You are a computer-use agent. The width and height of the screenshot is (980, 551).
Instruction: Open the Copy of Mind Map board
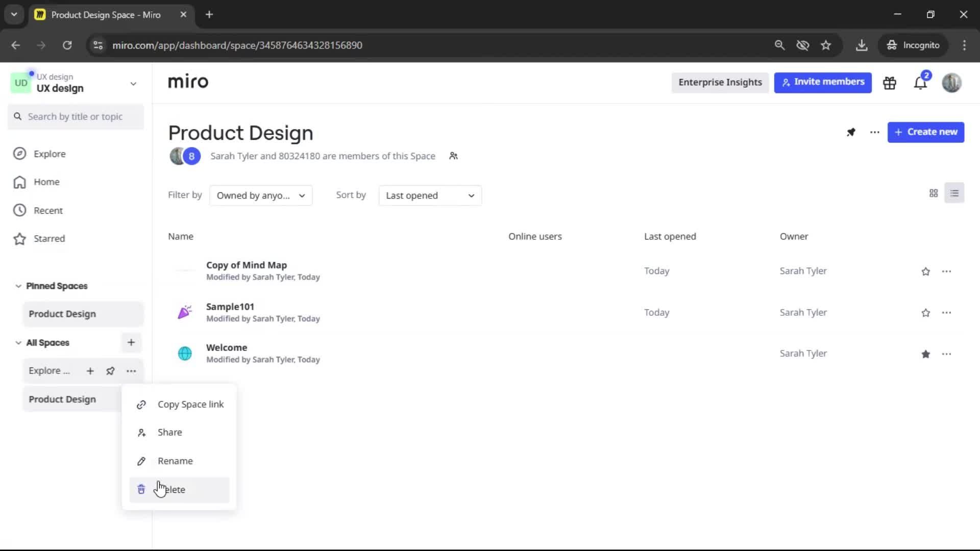[247, 265]
